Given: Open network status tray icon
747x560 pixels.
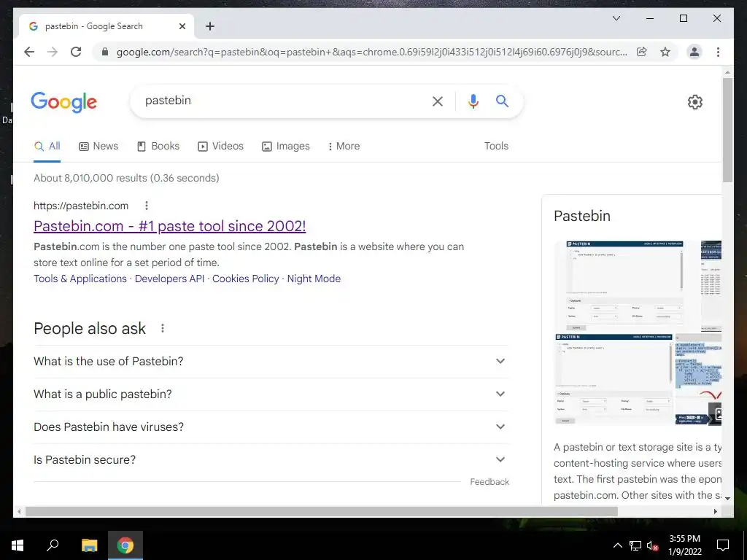Looking at the screenshot, I should pos(635,545).
